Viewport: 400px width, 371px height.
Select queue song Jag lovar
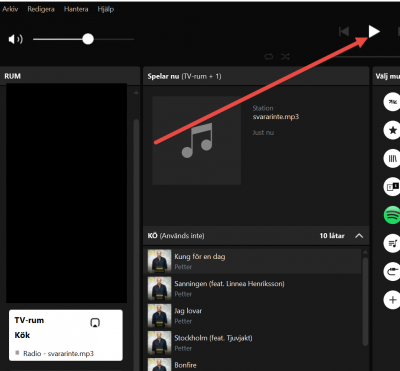click(253, 315)
